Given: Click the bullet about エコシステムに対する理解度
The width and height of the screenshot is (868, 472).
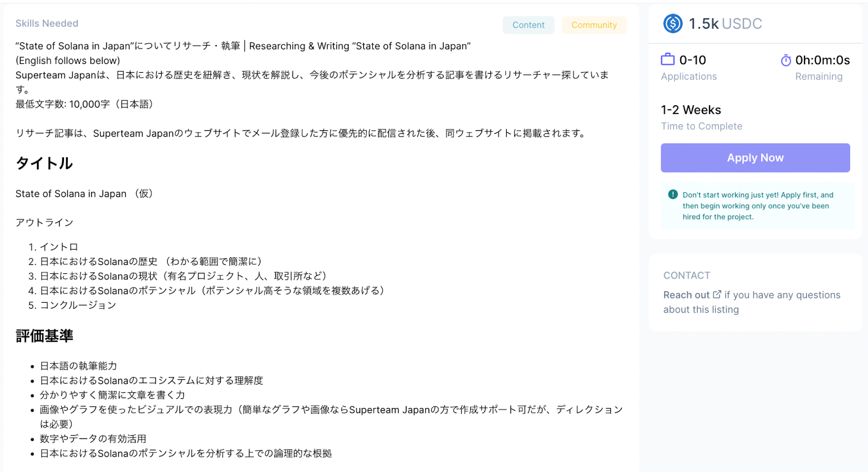Looking at the screenshot, I should point(151,381).
